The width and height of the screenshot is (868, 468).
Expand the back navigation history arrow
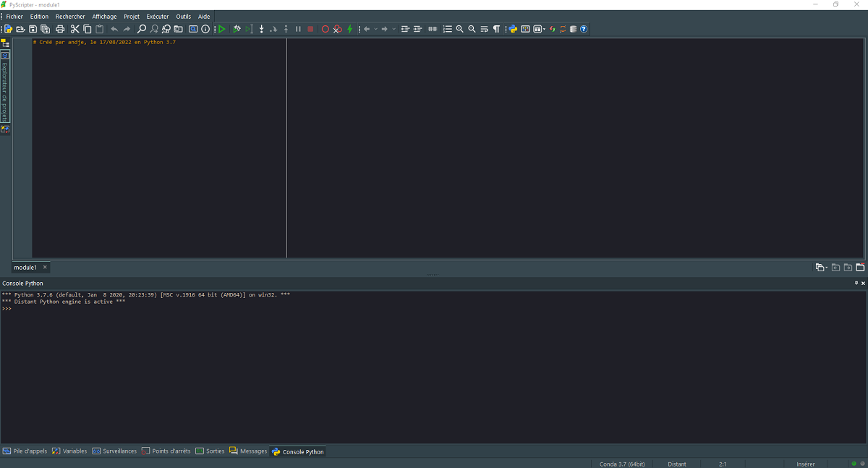click(375, 30)
